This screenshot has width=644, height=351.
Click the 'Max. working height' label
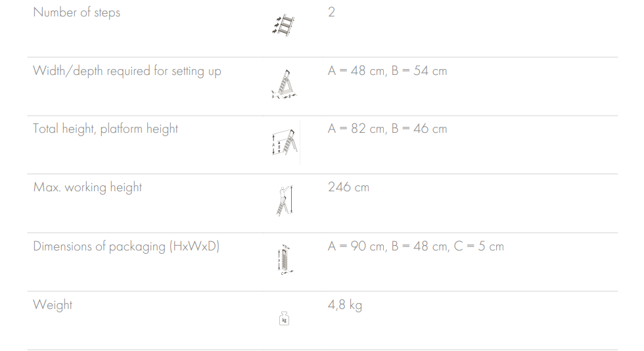click(87, 187)
